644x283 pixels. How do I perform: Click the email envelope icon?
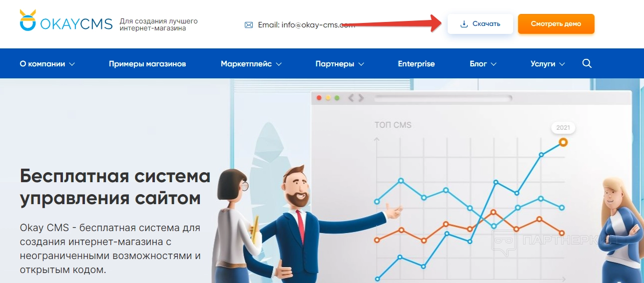[x=248, y=24]
